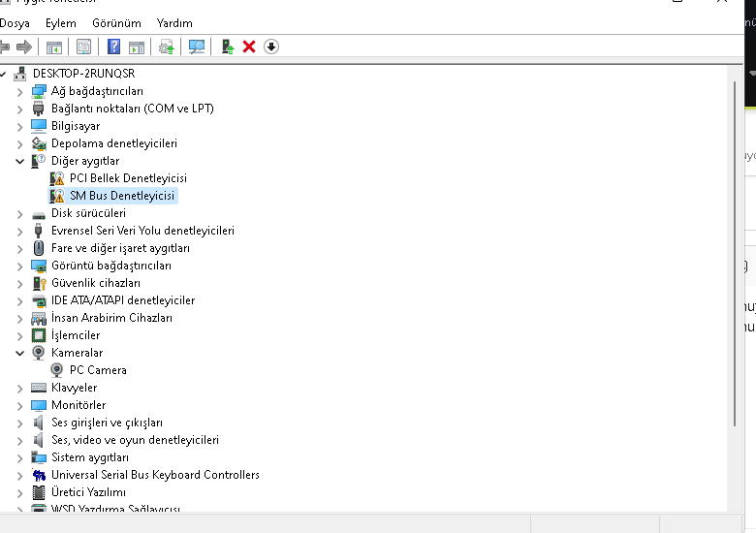Screen dimensions: 756x533
Task: Click the Fare mouse device icon
Action: [x=39, y=248]
